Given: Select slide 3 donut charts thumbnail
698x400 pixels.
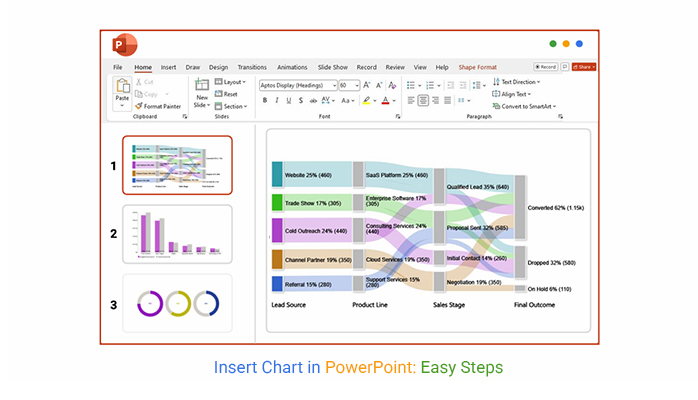Looking at the screenshot, I should 177,303.
